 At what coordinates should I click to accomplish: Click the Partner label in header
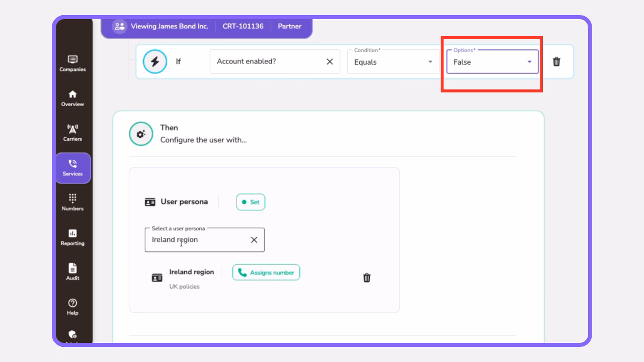point(290,26)
